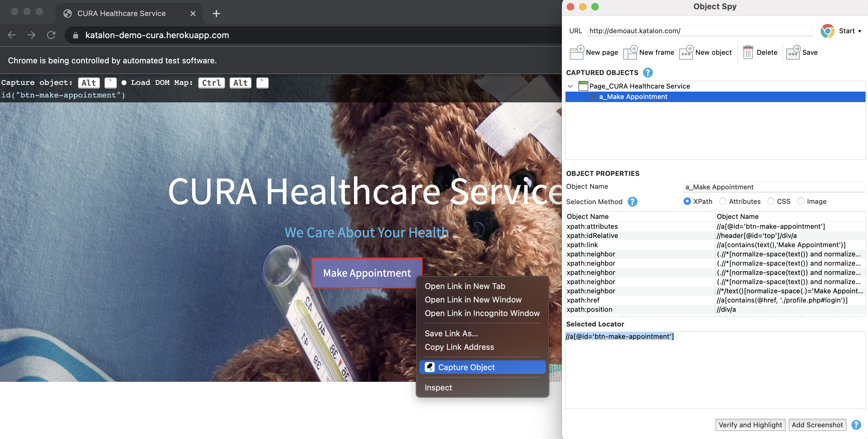Reload the CURA Healthcare page
This screenshot has height=439, width=868.
point(51,35)
